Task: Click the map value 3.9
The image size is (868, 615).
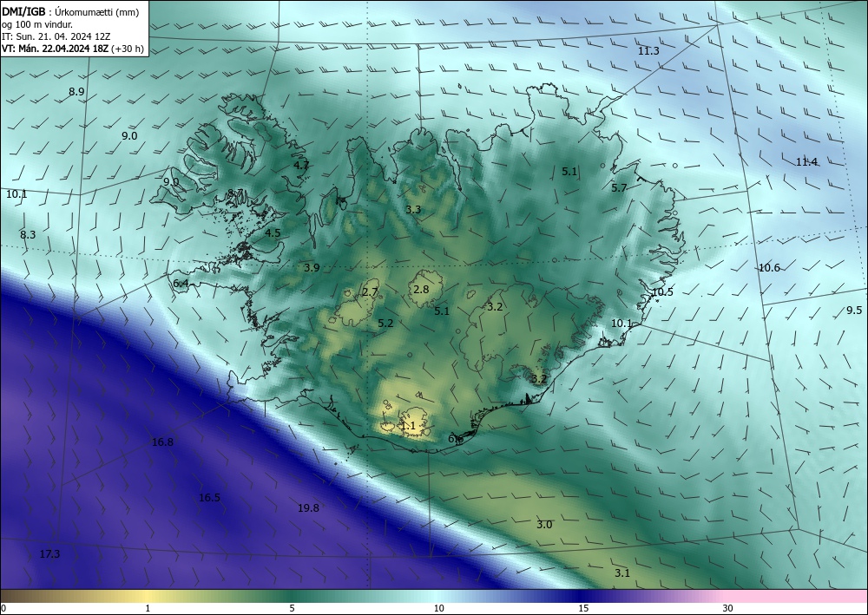Action: [312, 268]
